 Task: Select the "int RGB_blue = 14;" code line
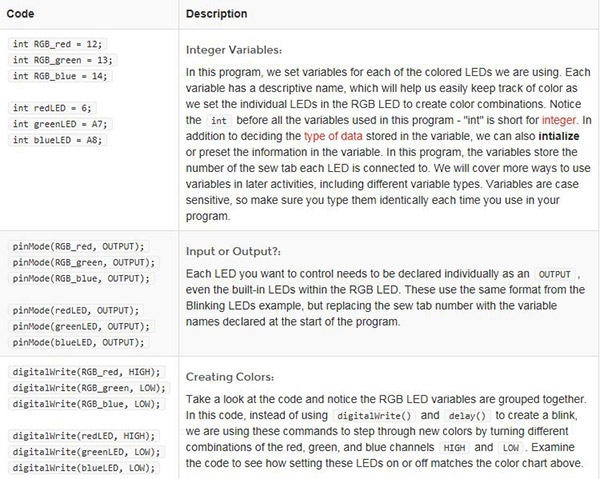60,76
